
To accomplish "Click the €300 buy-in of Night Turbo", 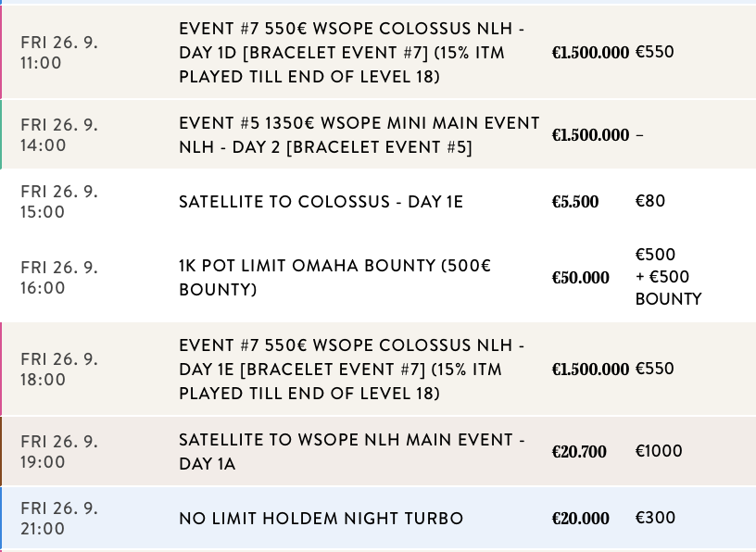I will point(655,518).
